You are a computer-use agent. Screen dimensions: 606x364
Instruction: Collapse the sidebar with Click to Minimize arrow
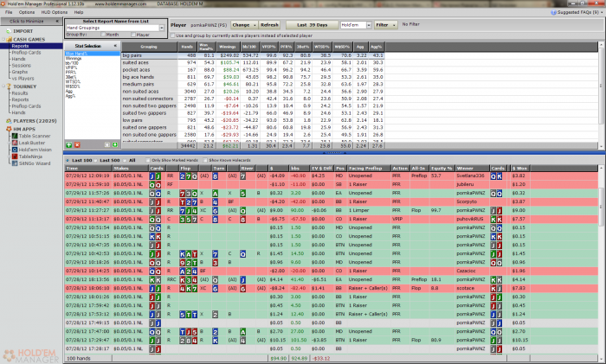pyautogui.click(x=57, y=22)
